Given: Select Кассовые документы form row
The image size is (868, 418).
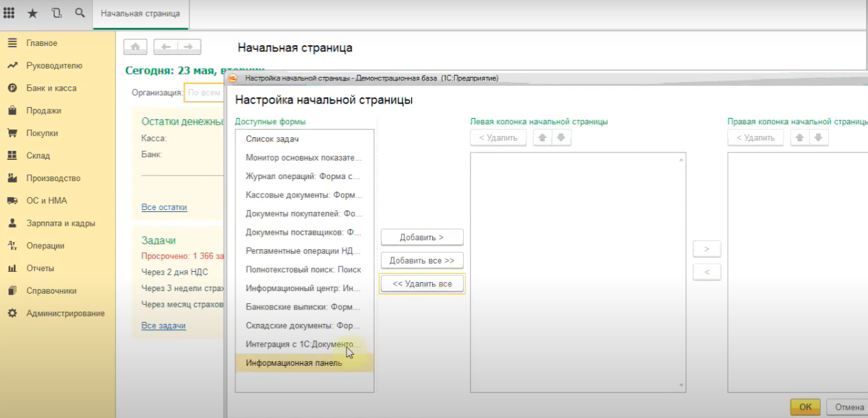Looking at the screenshot, I should [x=305, y=195].
